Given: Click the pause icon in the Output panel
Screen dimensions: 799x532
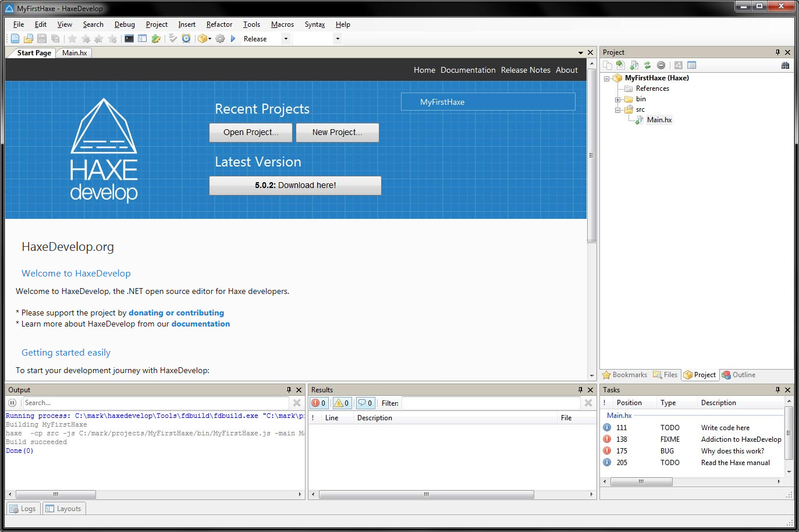Looking at the screenshot, I should (12, 403).
